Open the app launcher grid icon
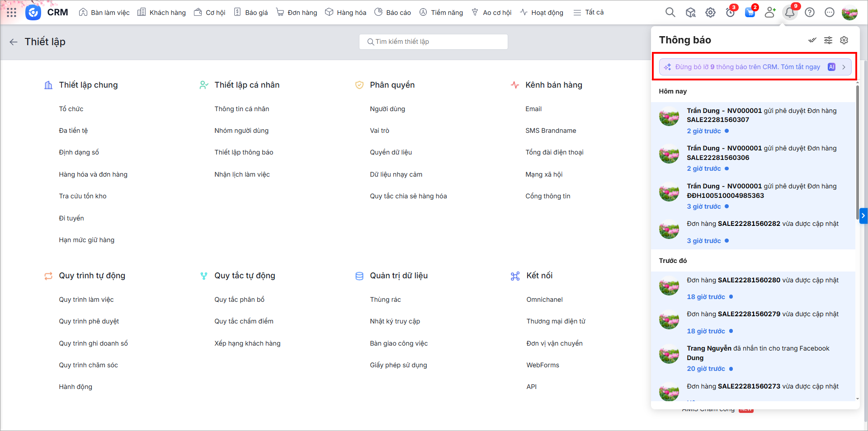This screenshot has height=431, width=868. click(x=12, y=13)
